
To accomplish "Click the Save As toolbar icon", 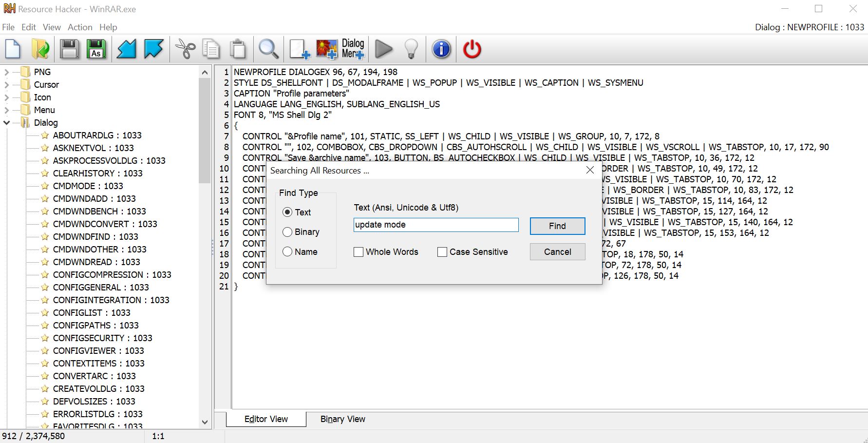I will (96, 49).
